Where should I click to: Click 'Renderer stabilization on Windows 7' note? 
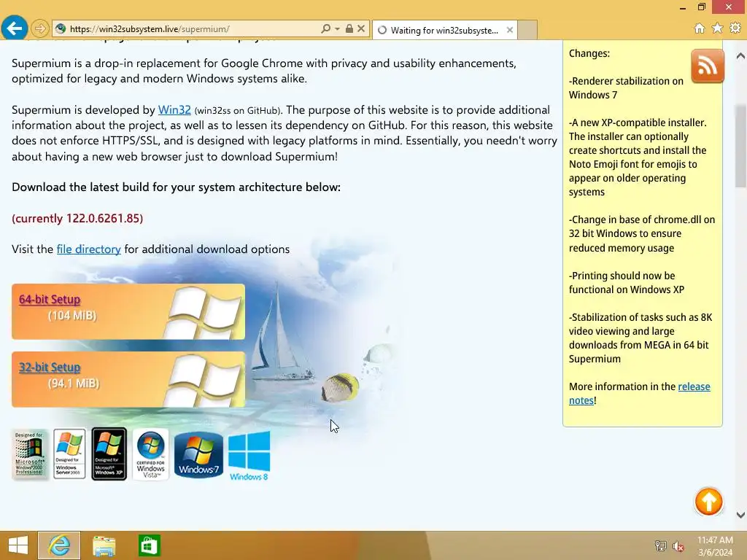[x=626, y=87]
